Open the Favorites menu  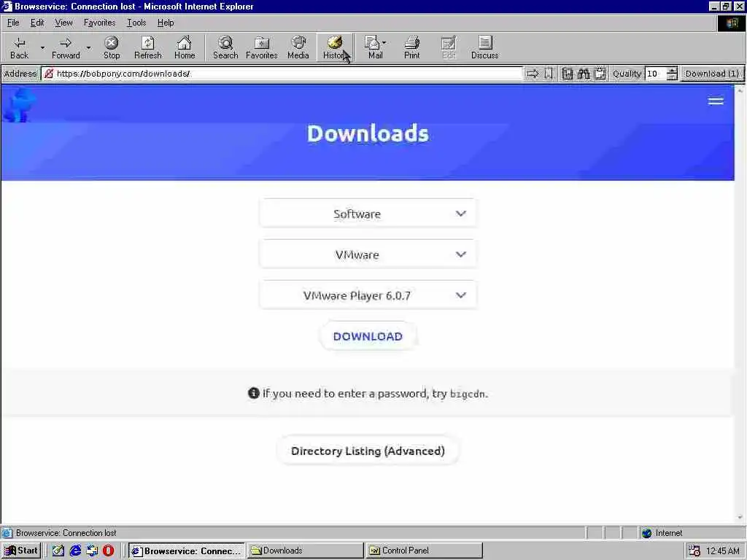(99, 23)
